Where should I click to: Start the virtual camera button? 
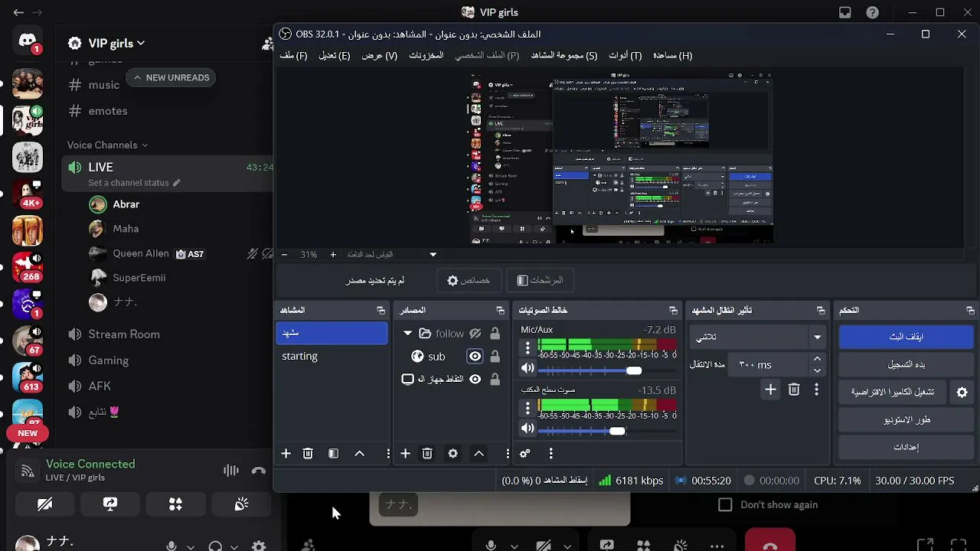893,392
